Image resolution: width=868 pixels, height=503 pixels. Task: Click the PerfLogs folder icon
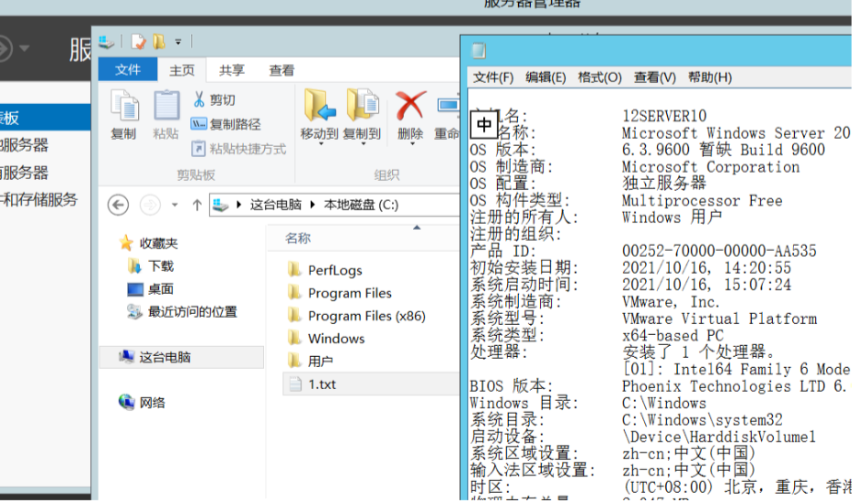[x=295, y=269]
